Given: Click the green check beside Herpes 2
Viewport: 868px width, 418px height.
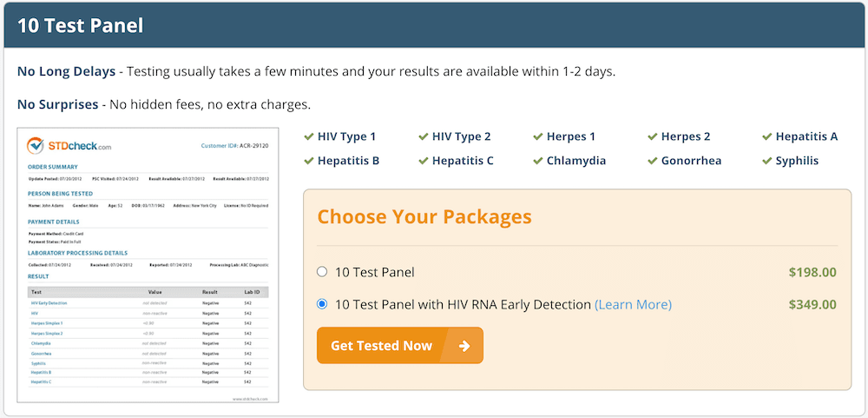Looking at the screenshot, I should click(x=653, y=136).
